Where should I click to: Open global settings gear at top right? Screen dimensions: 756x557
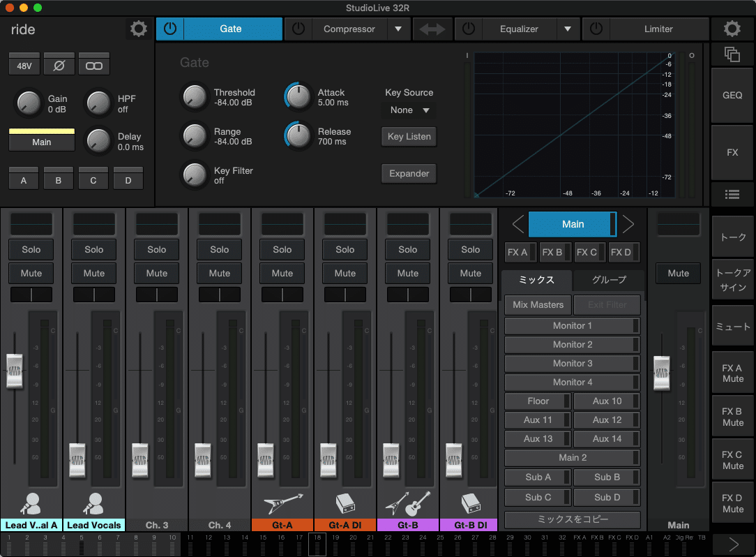(x=732, y=29)
